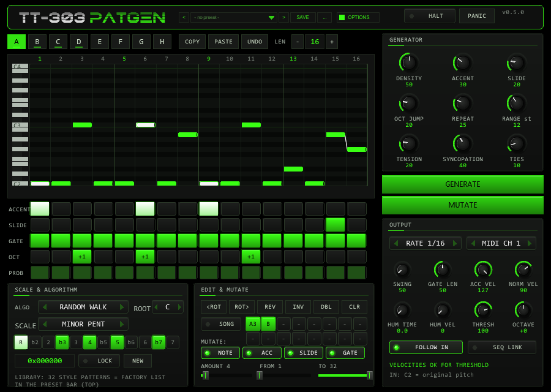Set the Amount slider
Image resolution: width=551 pixels, height=392 pixels.
click(x=227, y=375)
